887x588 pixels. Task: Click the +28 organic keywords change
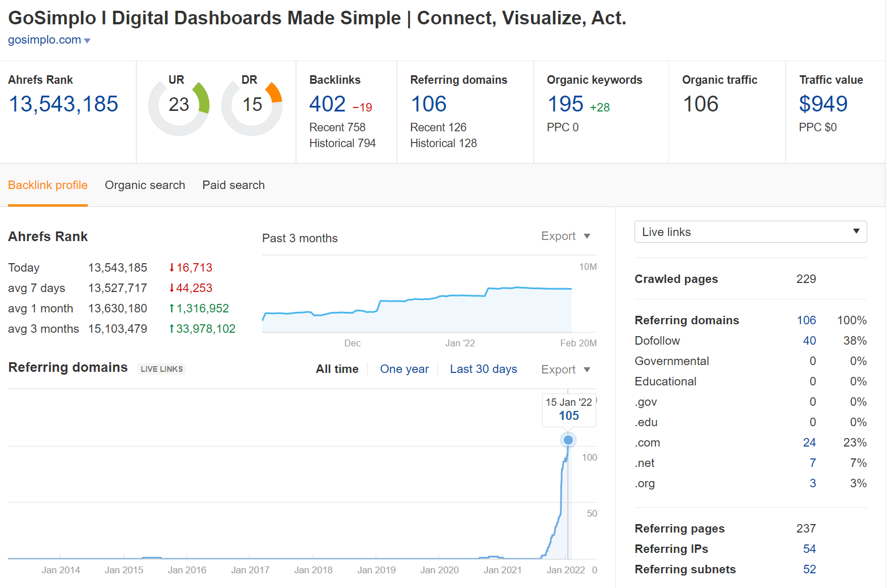[x=599, y=108]
